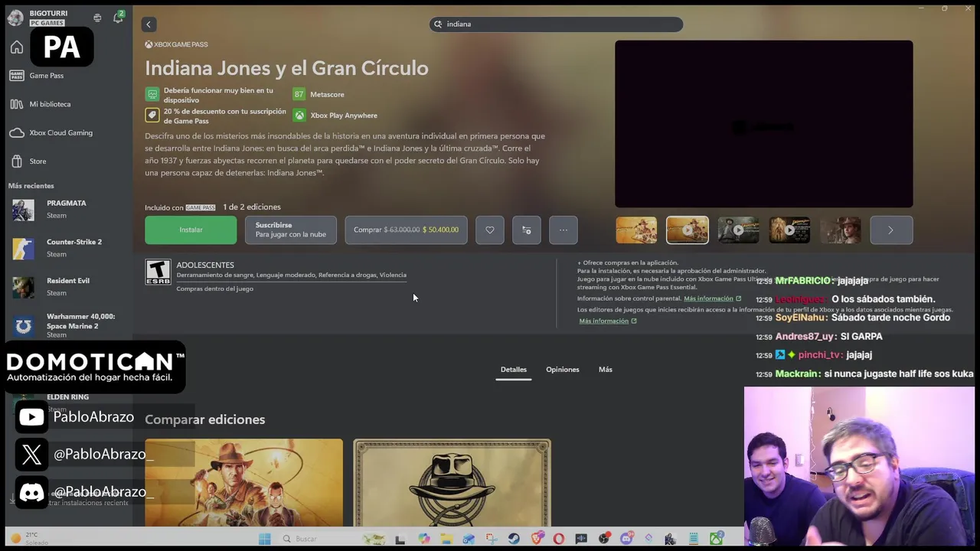Open Más información link about parental control
The height and width of the screenshot is (551, 980).
pyautogui.click(x=712, y=298)
